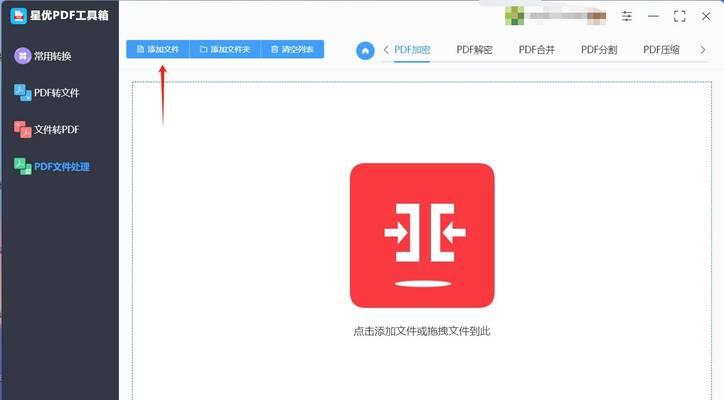Click the red compress icon in the drop area
Image resolution: width=724 pixels, height=400 pixels.
(422, 235)
